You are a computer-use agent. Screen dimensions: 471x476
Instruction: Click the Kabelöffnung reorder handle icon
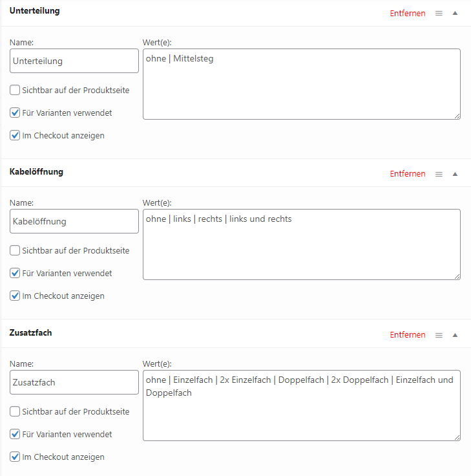pyautogui.click(x=439, y=174)
